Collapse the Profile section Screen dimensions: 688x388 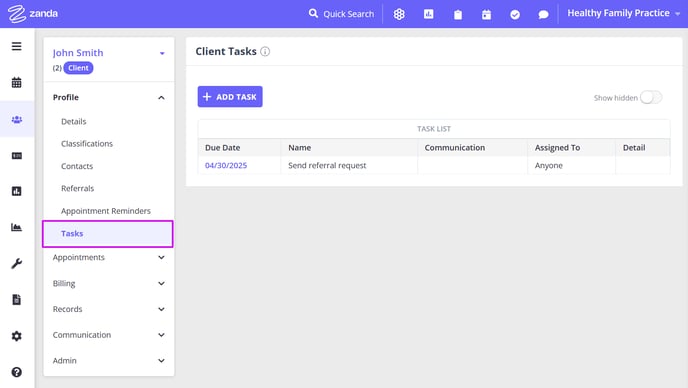[161, 97]
